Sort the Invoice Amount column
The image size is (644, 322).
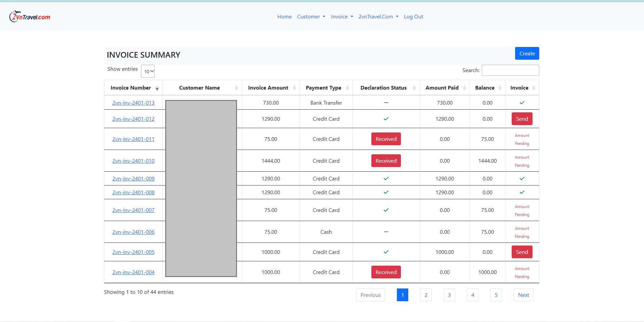pyautogui.click(x=293, y=88)
